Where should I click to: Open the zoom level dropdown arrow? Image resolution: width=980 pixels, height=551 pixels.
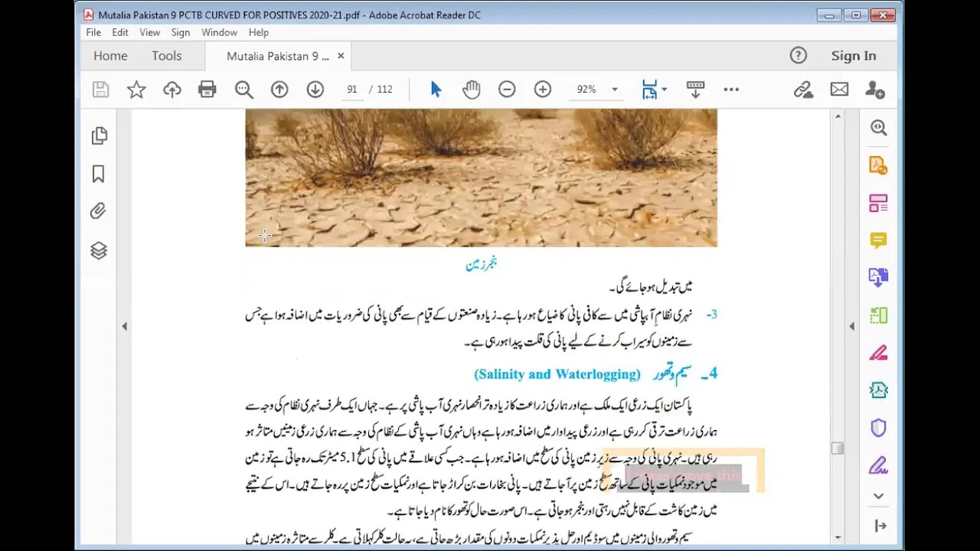(x=614, y=90)
